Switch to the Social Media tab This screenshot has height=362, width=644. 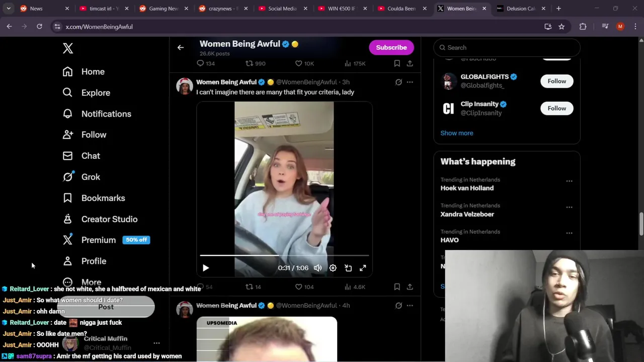(x=282, y=9)
